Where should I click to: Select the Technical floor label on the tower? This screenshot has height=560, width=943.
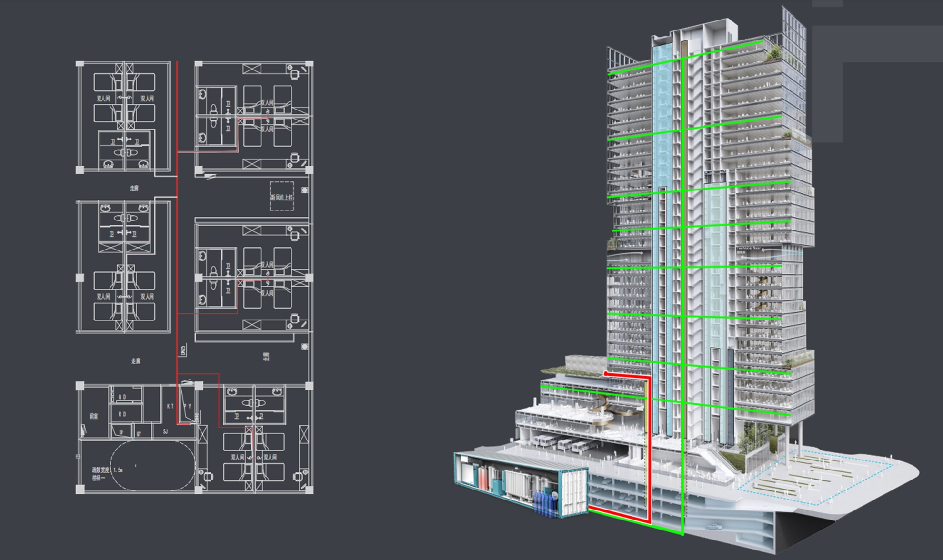click(750, 249)
